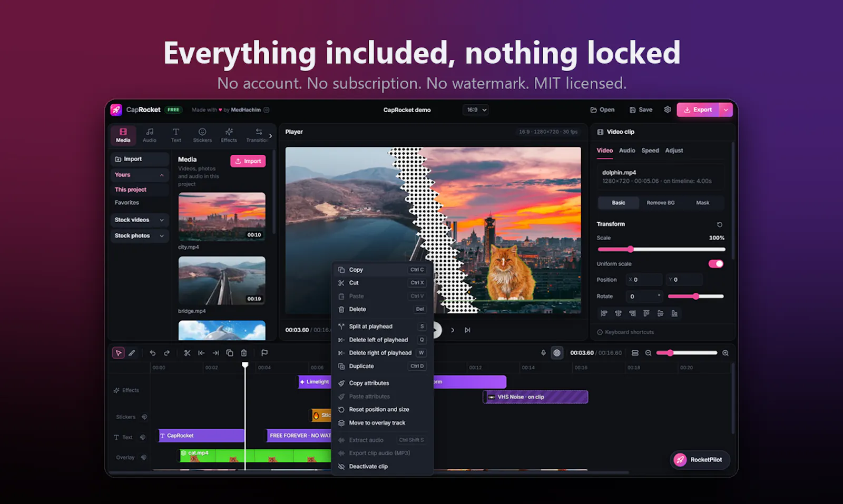Jump to end with skip-forward player icon
The image size is (843, 504).
[x=467, y=330]
